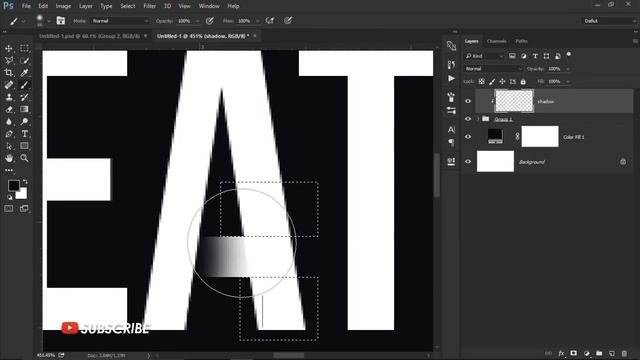Open the brush Mode dropdown
The image size is (640, 360).
120,21
